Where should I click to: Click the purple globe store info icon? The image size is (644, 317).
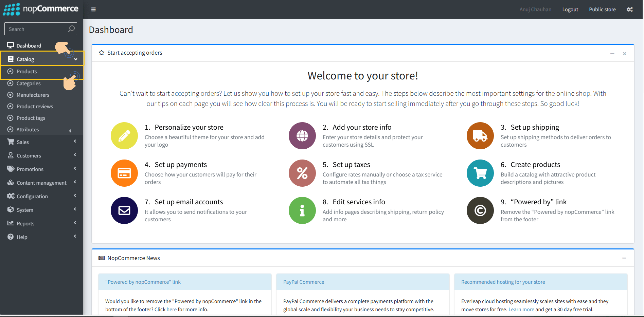(x=302, y=136)
